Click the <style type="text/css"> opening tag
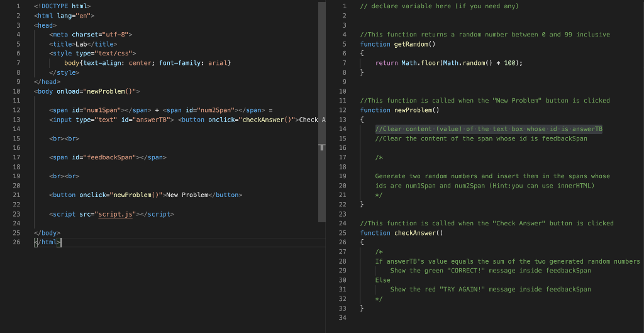Image resolution: width=644 pixels, height=333 pixels. coord(92,54)
